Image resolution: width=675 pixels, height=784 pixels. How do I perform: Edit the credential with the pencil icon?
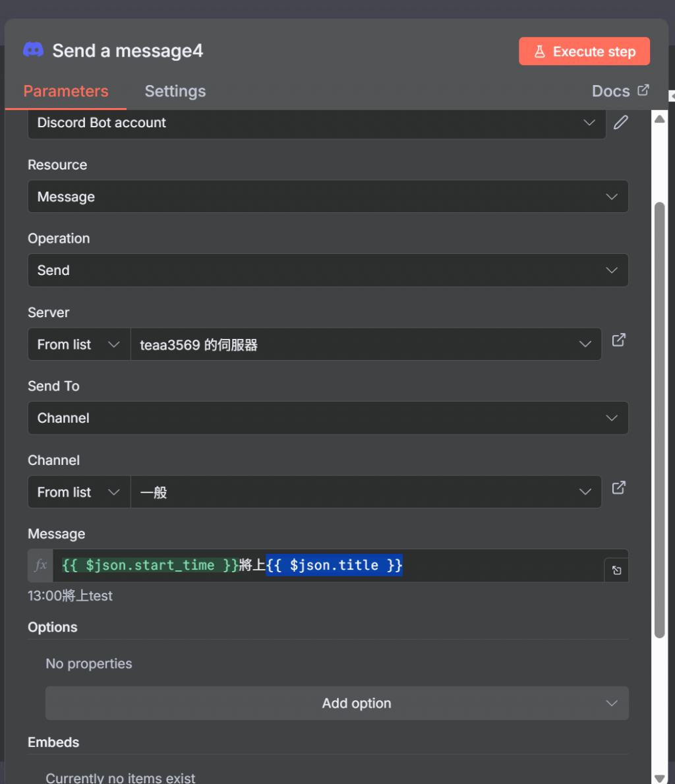620,123
